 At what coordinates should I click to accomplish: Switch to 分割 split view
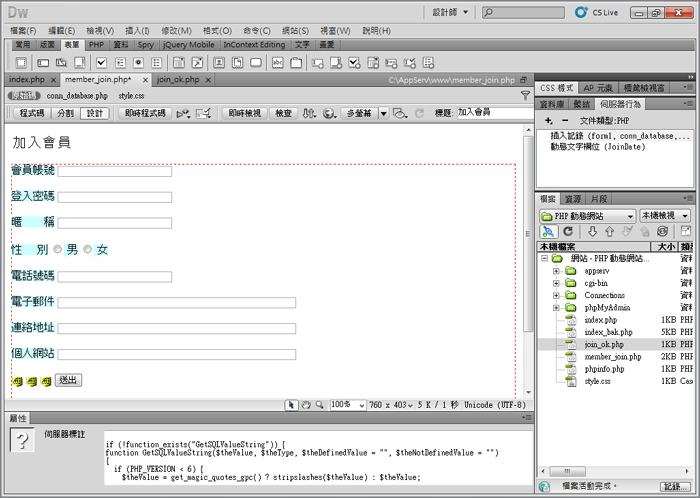tap(65, 113)
